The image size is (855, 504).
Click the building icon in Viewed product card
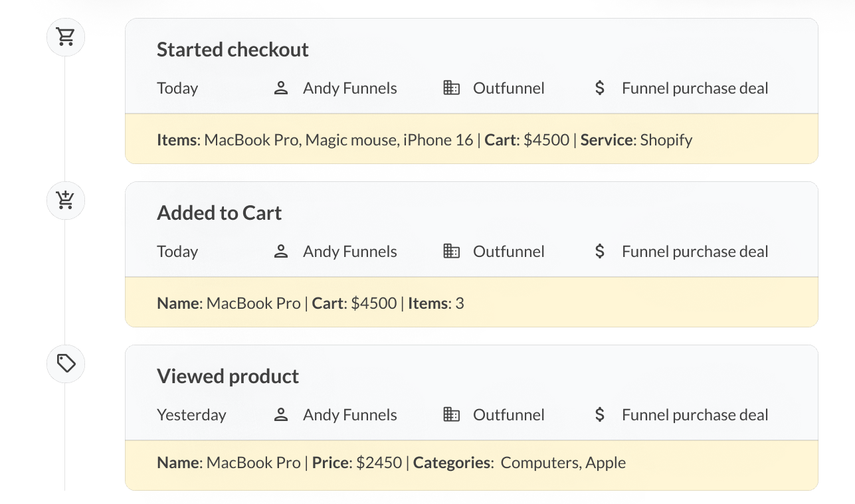click(452, 415)
